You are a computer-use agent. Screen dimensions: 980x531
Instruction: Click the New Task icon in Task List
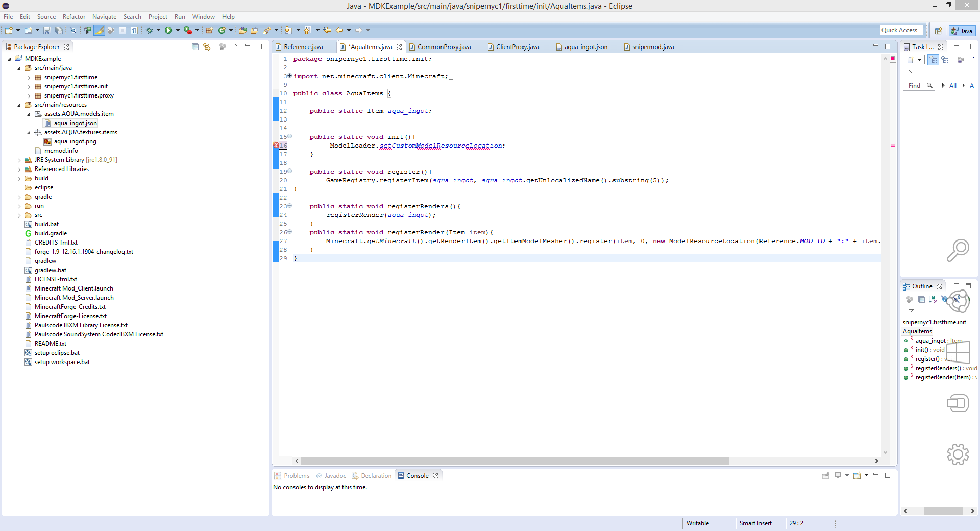(x=911, y=60)
